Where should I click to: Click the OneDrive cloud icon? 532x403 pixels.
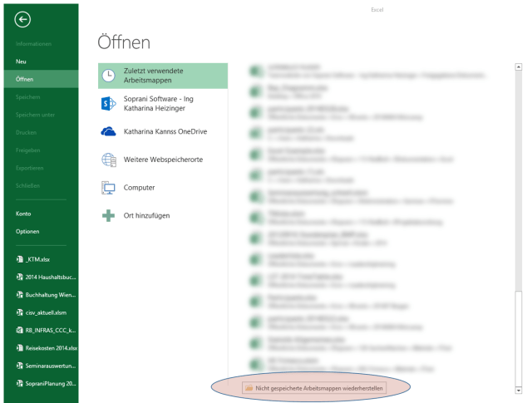click(108, 131)
